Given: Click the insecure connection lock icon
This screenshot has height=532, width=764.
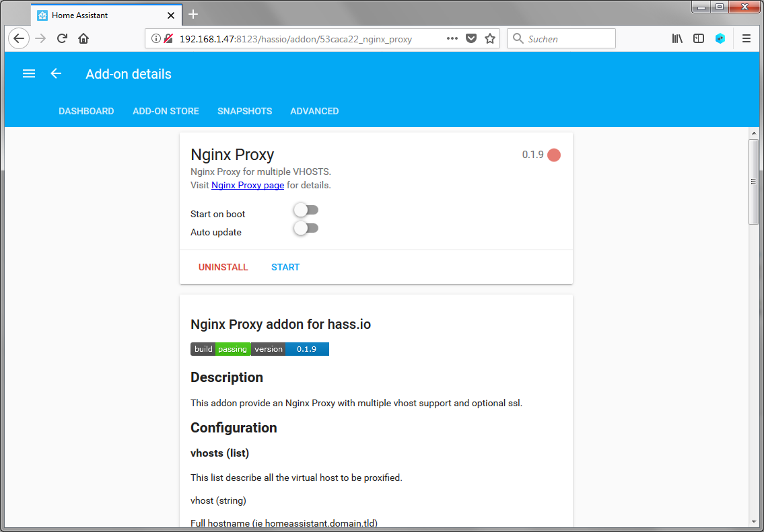Looking at the screenshot, I should click(x=168, y=38).
